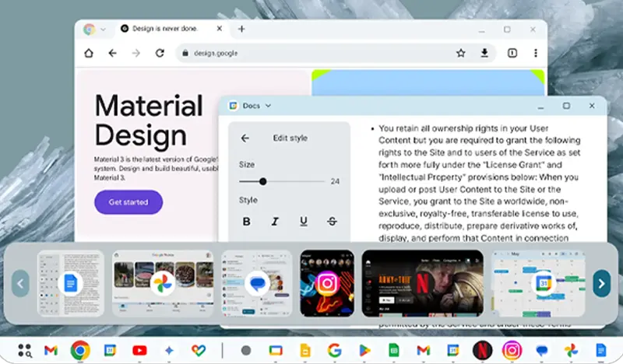Open the Gmail icon next to the launcher
This screenshot has width=623, height=364.
pyautogui.click(x=51, y=351)
